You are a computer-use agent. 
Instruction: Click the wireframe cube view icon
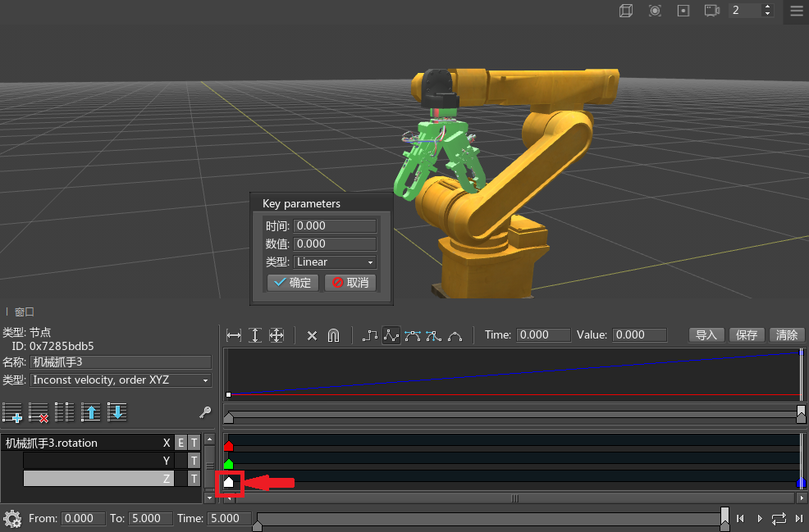pos(626,11)
